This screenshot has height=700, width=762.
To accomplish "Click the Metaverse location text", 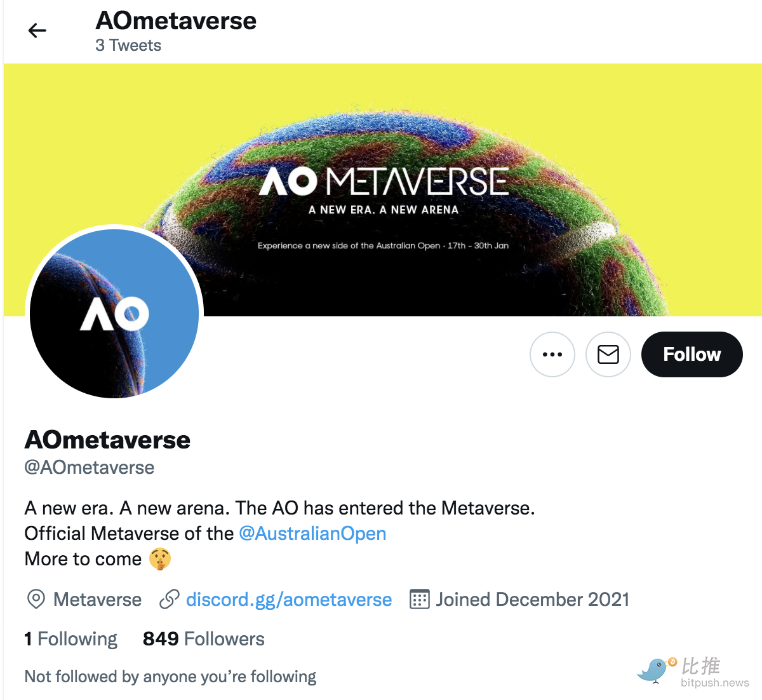I will 97,600.
